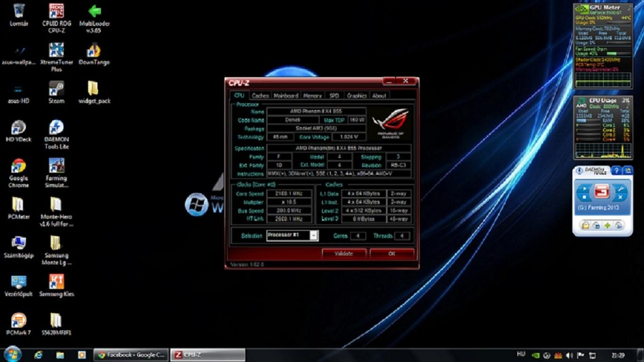Viewport: 644px width, 362px height.
Task: Switch to the SPD tab
Action: (334, 96)
